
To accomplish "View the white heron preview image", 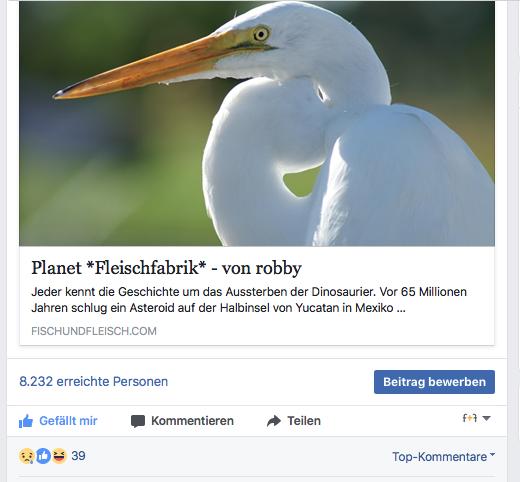I will [x=257, y=123].
